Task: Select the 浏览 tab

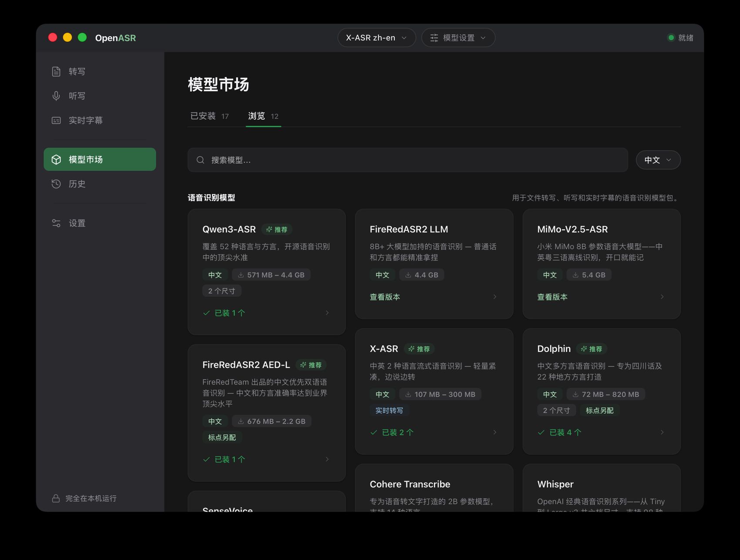Action: coord(263,116)
